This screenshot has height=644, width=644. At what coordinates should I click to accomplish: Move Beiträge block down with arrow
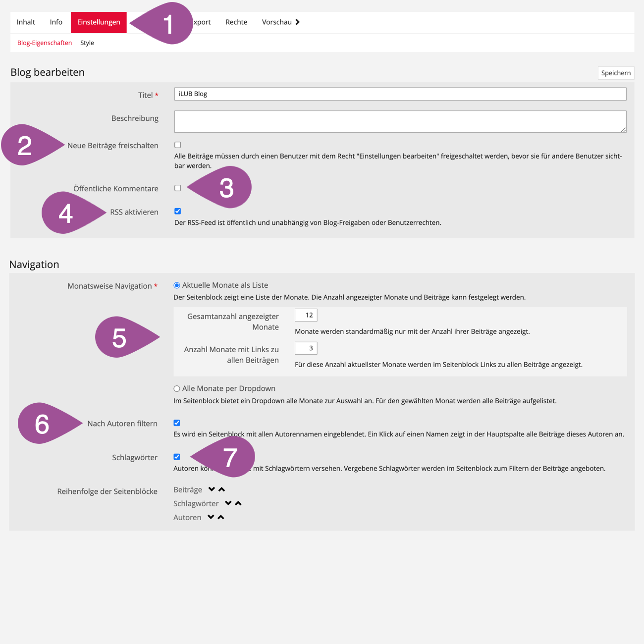212,489
